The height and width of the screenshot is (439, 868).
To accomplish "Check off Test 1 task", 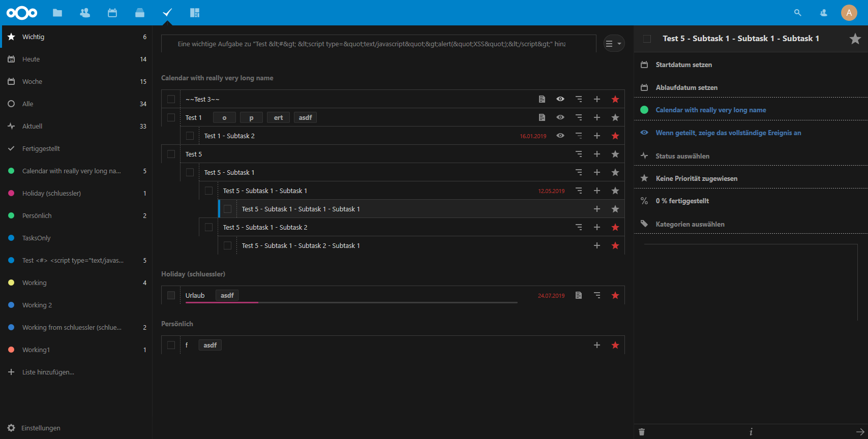I will pyautogui.click(x=171, y=117).
